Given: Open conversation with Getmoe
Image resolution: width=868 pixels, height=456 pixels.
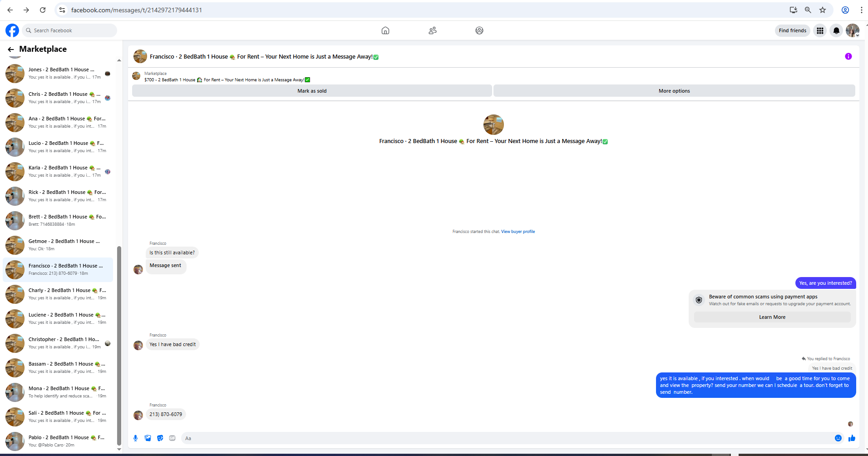Looking at the screenshot, I should click(58, 245).
